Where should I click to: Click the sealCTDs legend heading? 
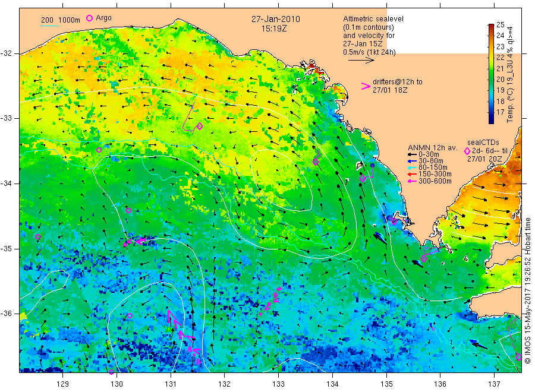pos(483,143)
